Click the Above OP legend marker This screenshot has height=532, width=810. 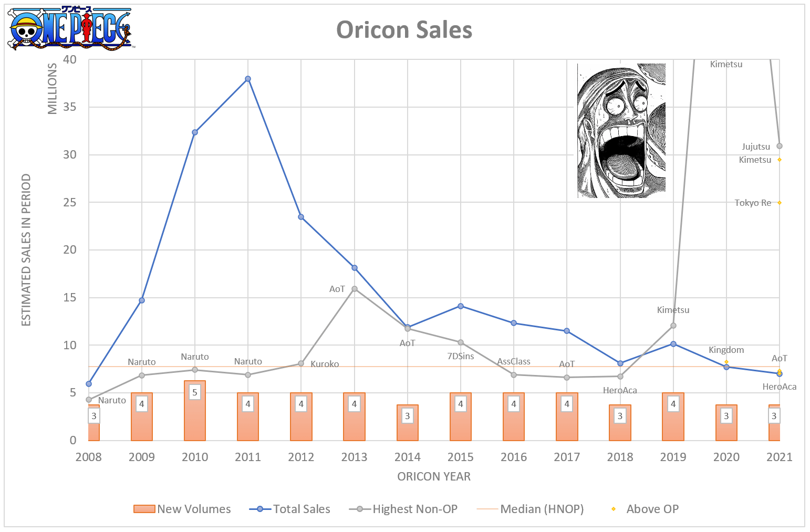tap(613, 509)
